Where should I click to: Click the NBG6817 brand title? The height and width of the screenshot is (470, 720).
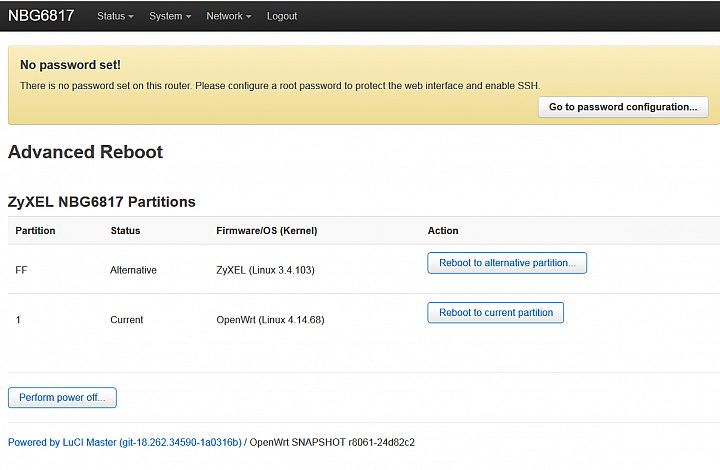(41, 16)
